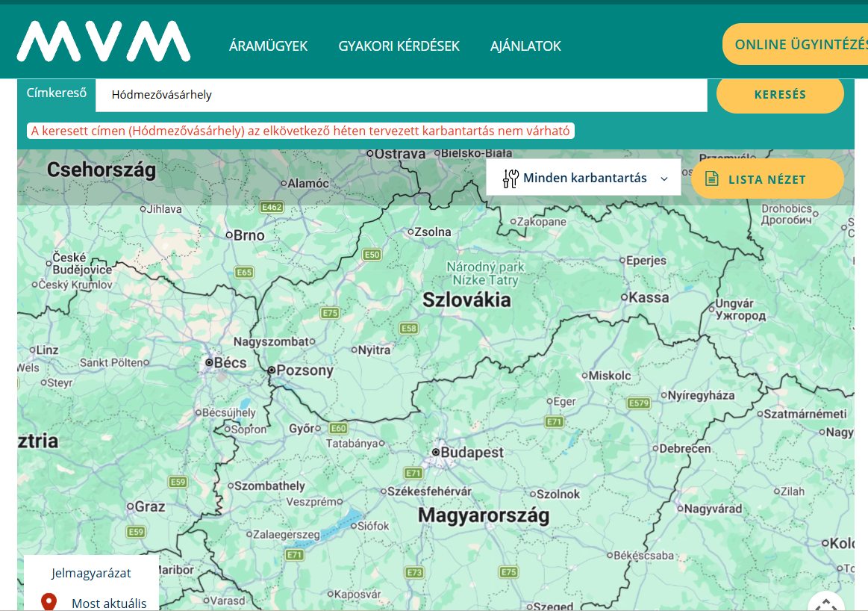The width and height of the screenshot is (868, 611).
Task: Click the Címkereső label
Action: tap(57, 93)
